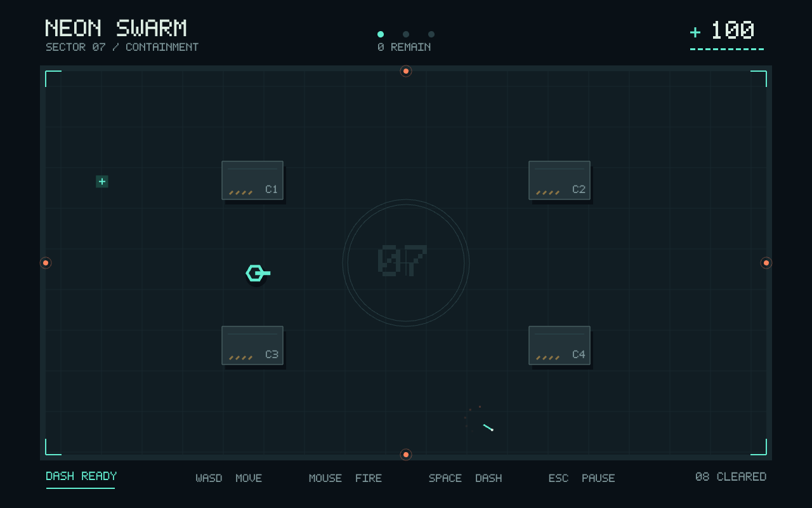
Task: Click the 0 REMAIN counter
Action: [404, 47]
